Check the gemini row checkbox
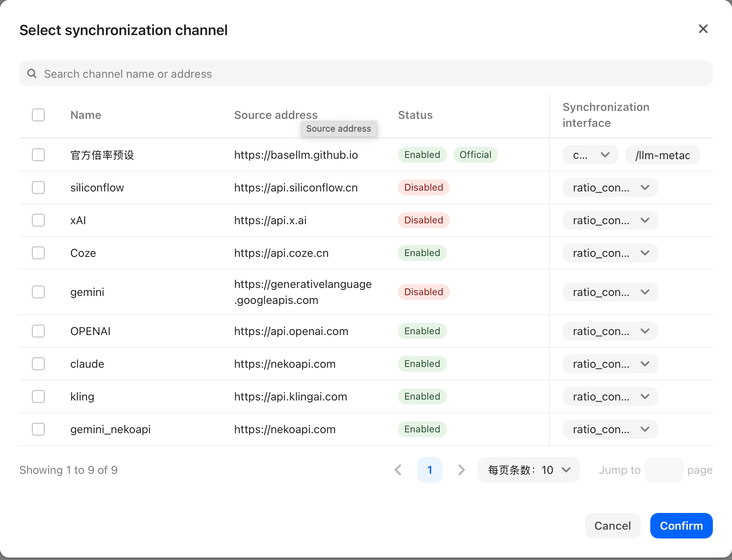This screenshot has width=732, height=560. point(38,292)
